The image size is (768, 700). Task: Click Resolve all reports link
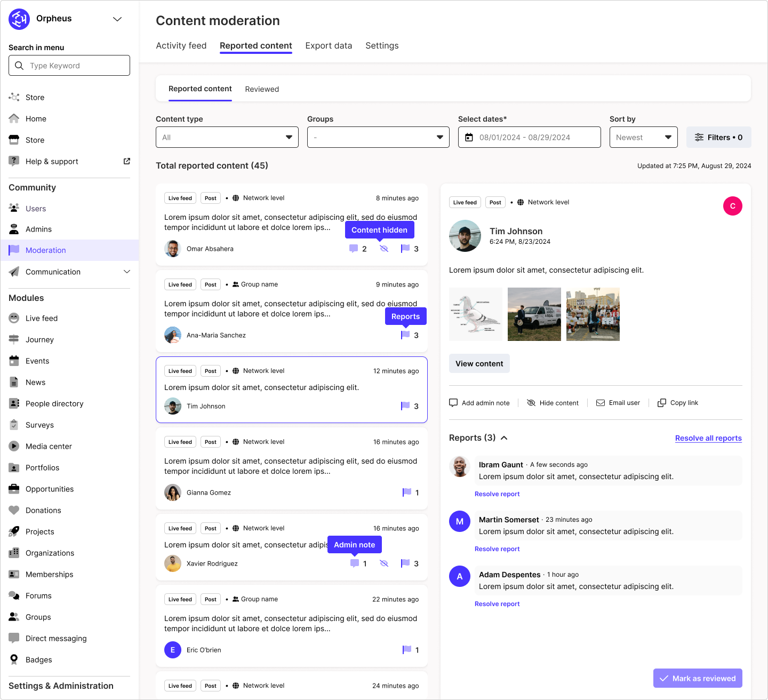click(x=708, y=438)
